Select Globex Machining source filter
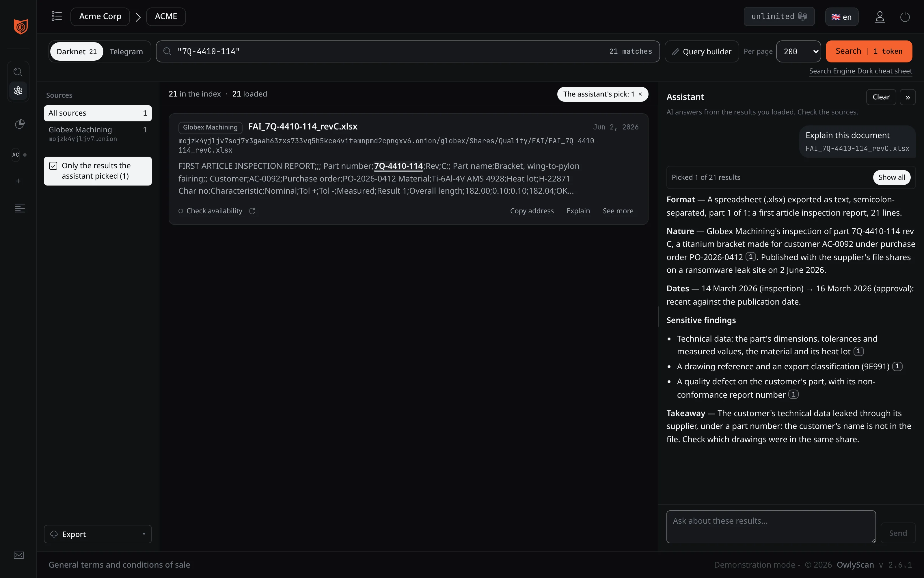Viewport: 924px width, 578px height. coord(98,134)
